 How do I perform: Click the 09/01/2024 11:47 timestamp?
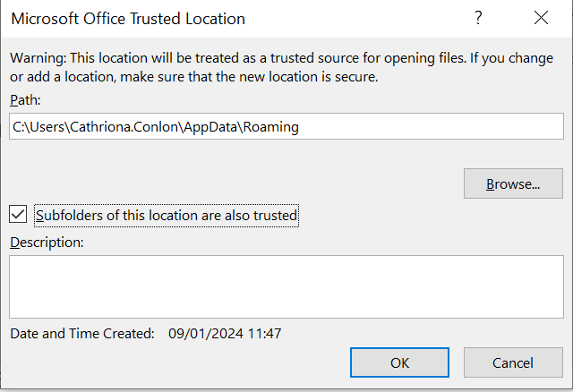(x=225, y=334)
